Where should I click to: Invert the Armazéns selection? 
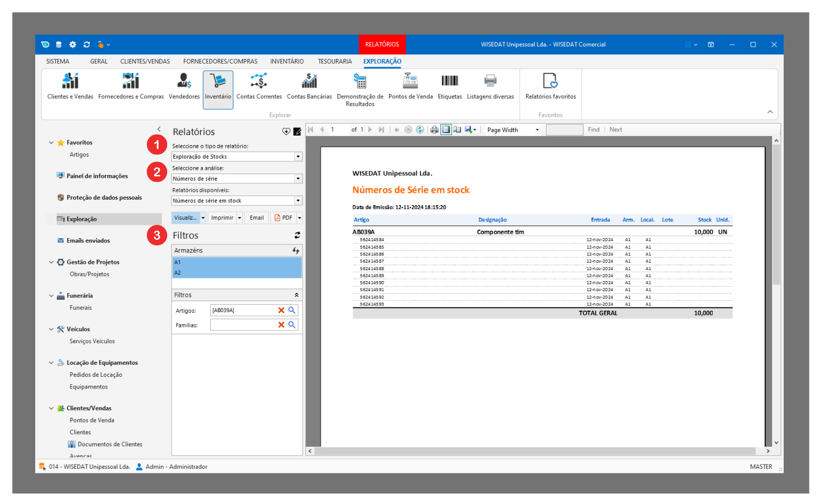point(296,251)
